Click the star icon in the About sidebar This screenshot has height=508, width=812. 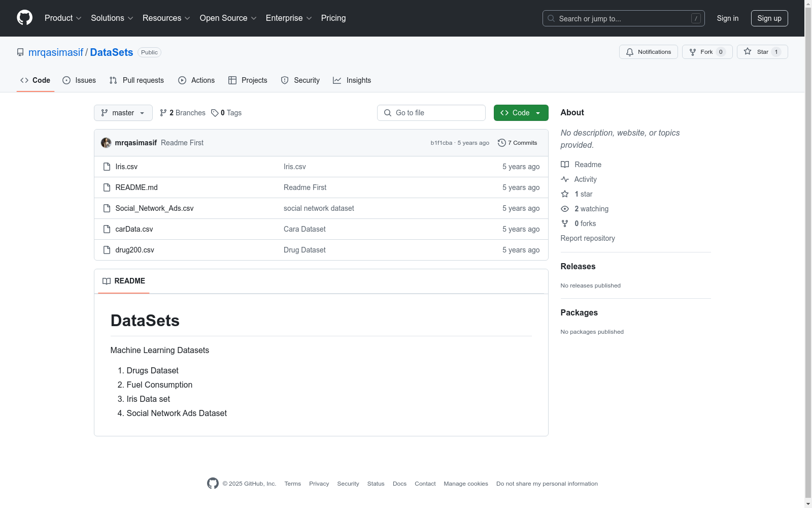pos(565,194)
